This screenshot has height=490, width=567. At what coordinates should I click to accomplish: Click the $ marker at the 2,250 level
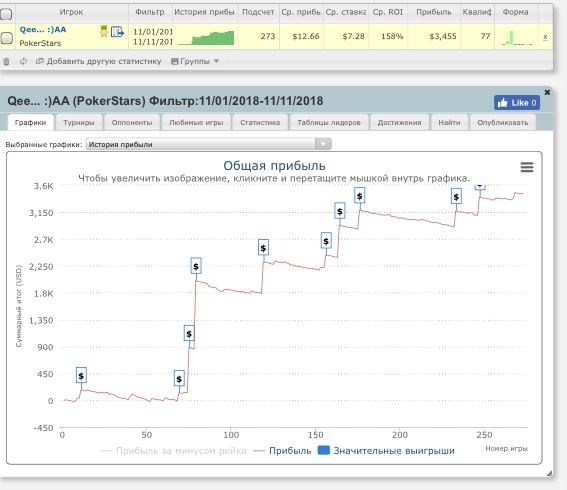click(x=196, y=266)
